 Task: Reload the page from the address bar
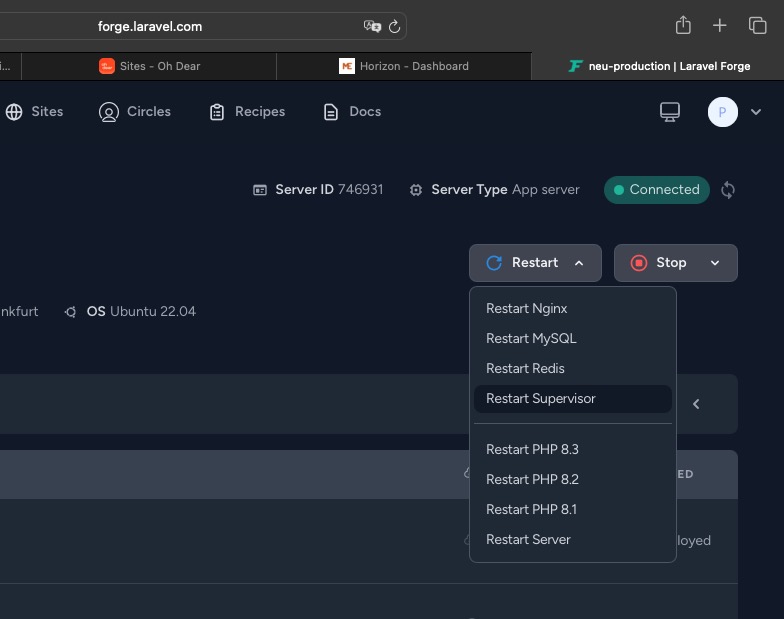(394, 26)
